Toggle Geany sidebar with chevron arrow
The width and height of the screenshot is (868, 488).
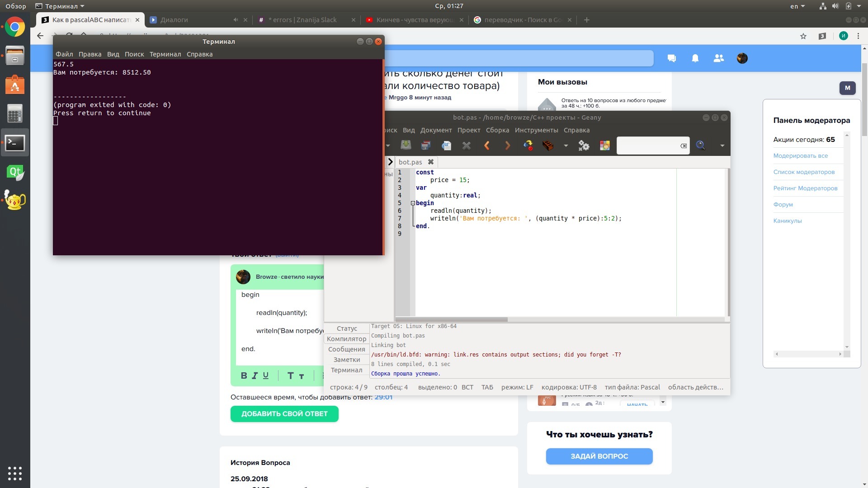[390, 162]
